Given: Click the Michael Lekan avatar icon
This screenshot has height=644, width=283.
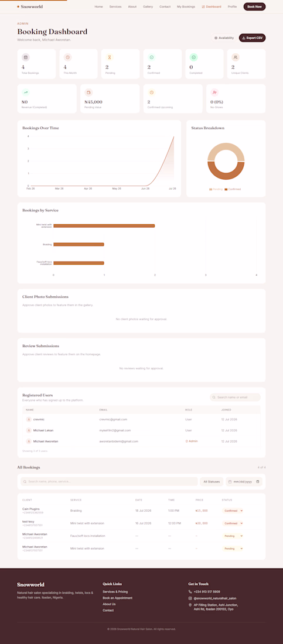Looking at the screenshot, I should 28,430.
